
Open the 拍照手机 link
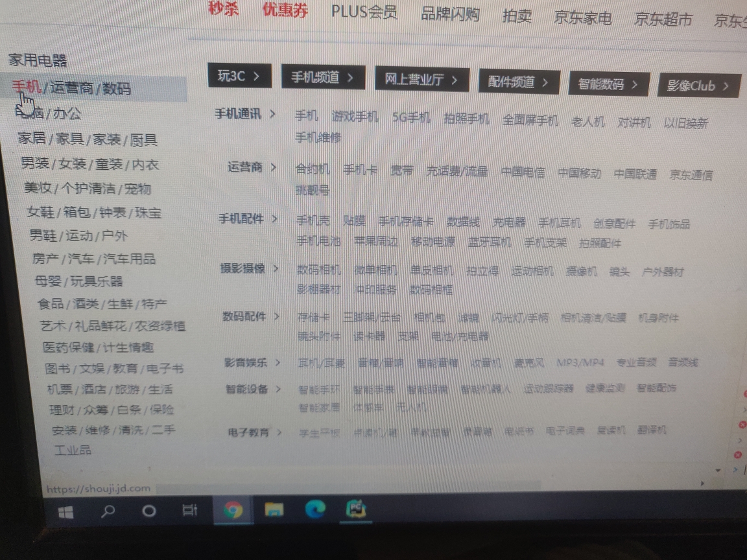pos(466,119)
